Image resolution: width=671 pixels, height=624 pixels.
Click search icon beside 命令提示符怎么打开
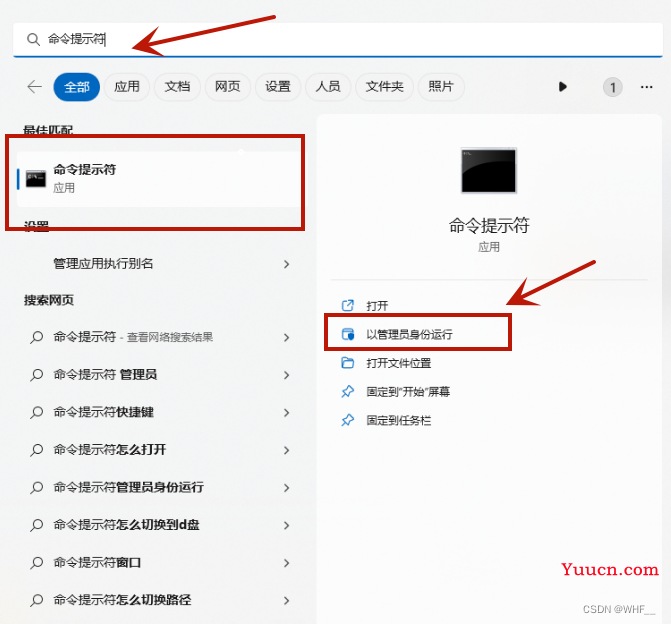(x=37, y=450)
